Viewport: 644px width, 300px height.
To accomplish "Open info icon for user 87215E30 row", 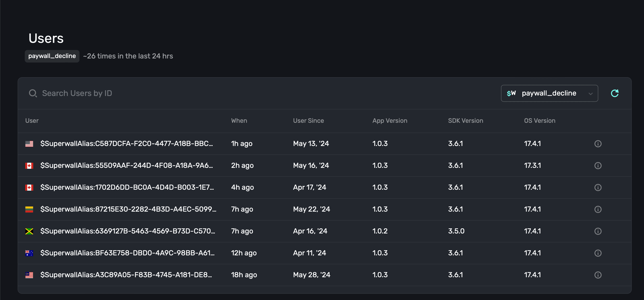I will pyautogui.click(x=598, y=209).
